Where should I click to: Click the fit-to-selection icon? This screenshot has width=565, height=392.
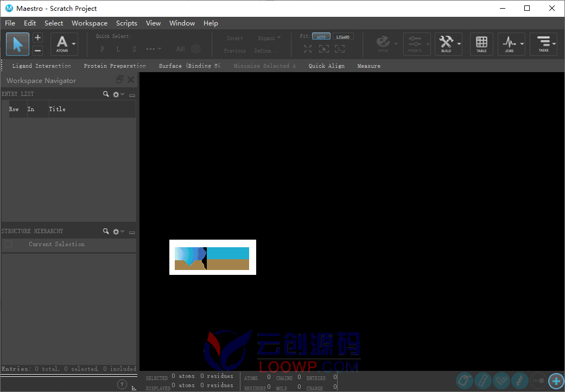coord(323,49)
